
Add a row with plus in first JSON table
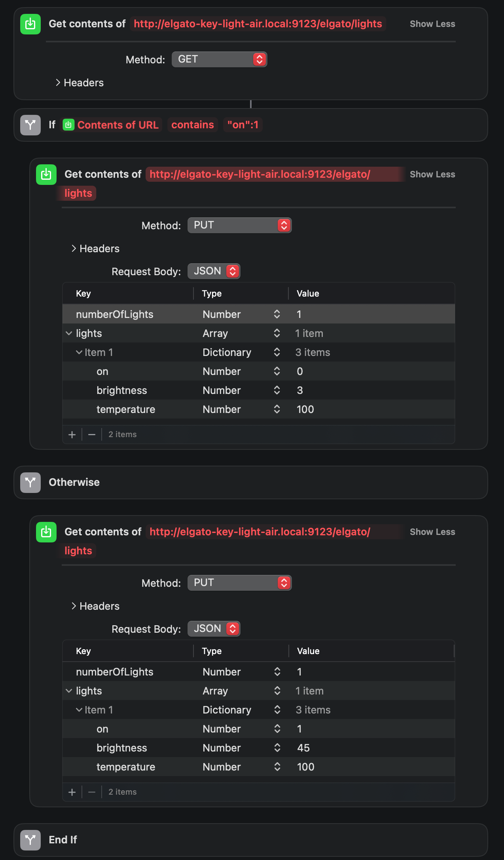(x=72, y=434)
